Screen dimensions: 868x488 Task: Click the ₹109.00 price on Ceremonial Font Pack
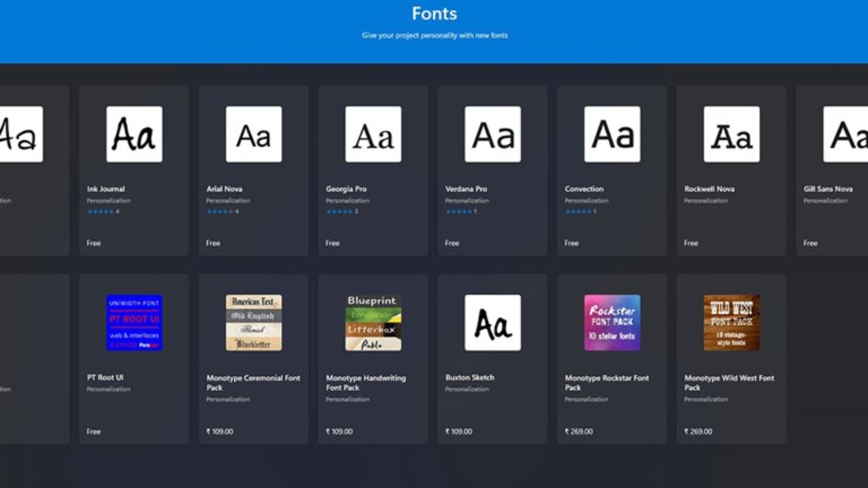pyautogui.click(x=220, y=432)
